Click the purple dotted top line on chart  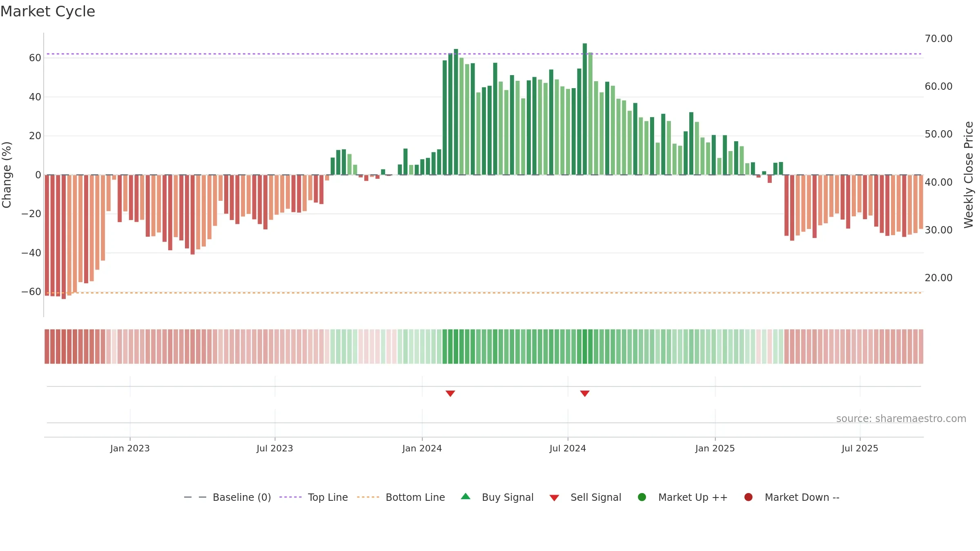click(x=484, y=54)
